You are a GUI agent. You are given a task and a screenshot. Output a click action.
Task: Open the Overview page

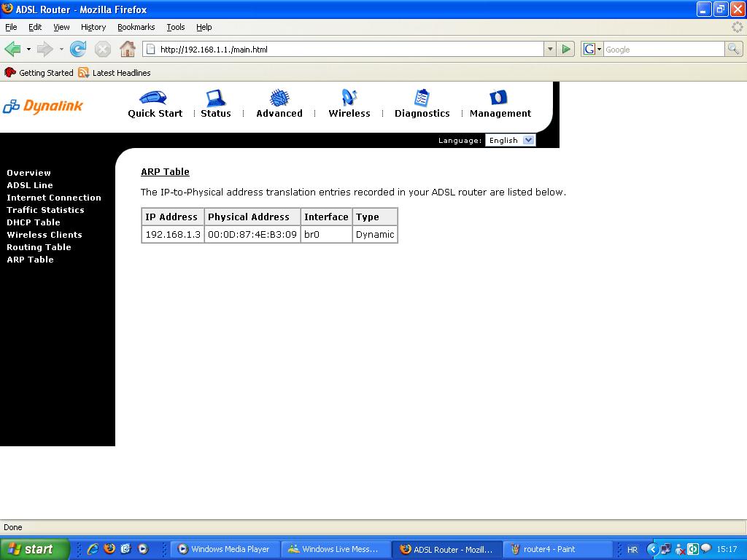28,173
